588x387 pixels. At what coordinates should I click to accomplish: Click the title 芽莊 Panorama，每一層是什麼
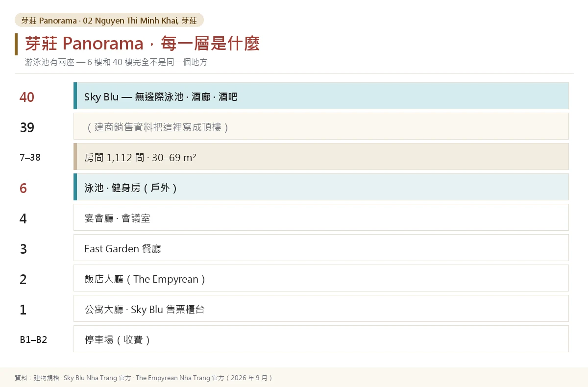point(142,44)
